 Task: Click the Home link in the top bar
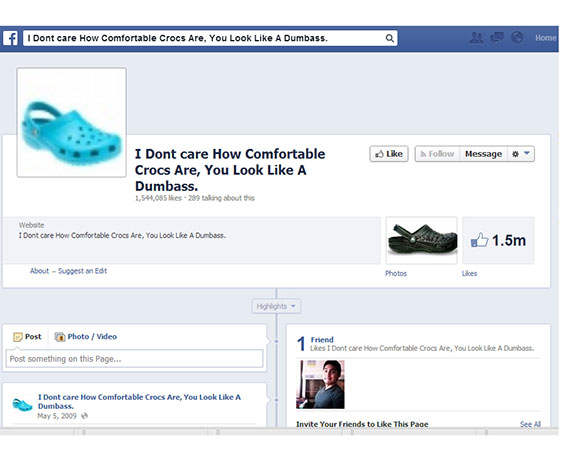coord(546,38)
